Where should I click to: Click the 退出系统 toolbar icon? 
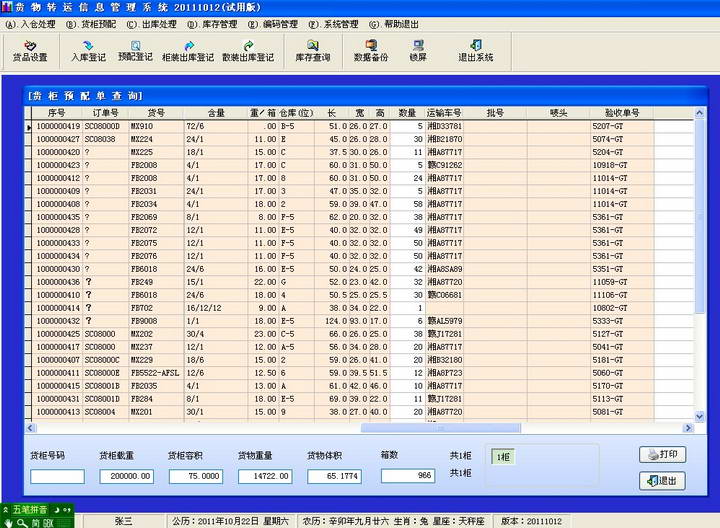[476, 51]
